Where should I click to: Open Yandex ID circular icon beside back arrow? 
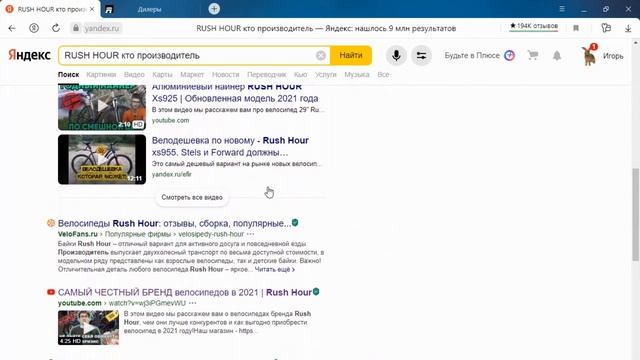(x=34, y=28)
